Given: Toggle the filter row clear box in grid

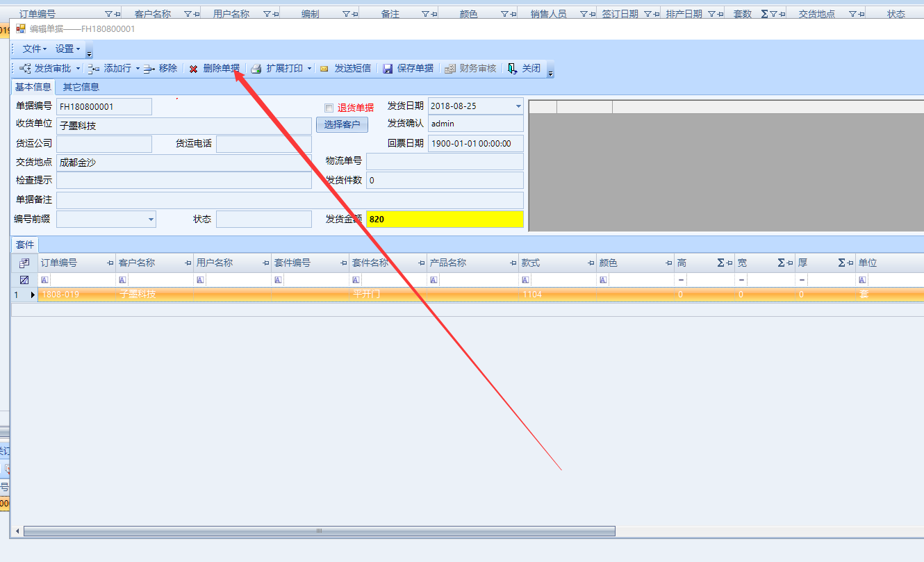Looking at the screenshot, I should [24, 279].
